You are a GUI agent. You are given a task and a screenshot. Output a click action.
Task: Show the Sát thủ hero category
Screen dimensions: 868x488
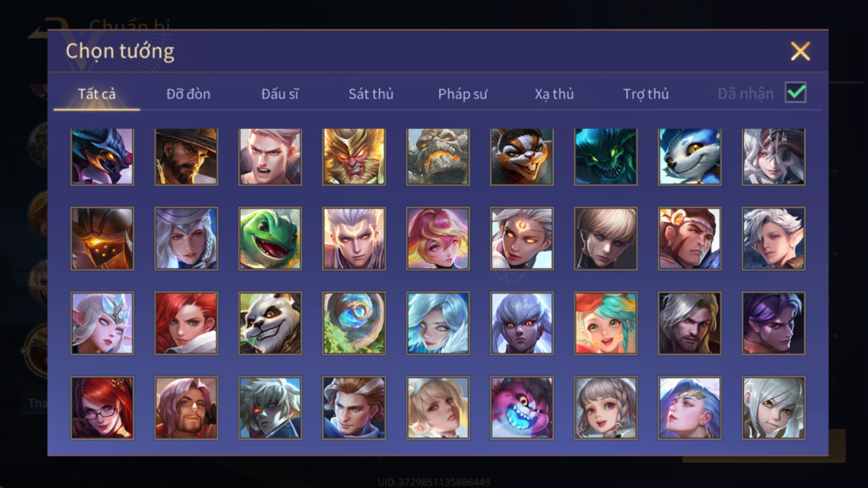(x=371, y=94)
